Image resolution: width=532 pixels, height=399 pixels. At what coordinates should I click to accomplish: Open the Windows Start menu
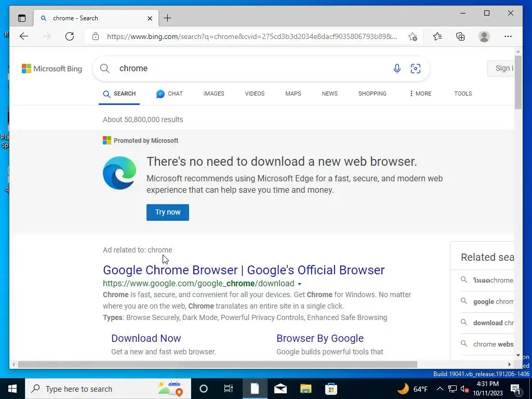point(12,389)
